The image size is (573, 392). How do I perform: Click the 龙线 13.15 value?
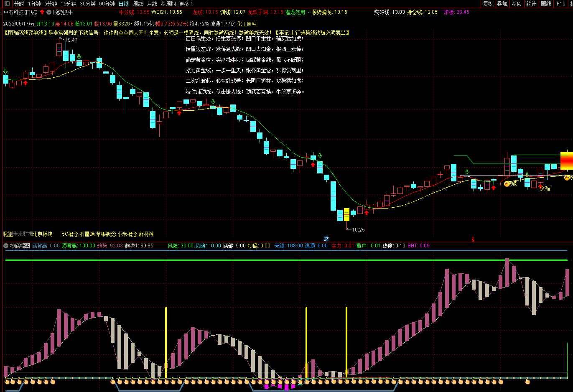click(x=205, y=12)
